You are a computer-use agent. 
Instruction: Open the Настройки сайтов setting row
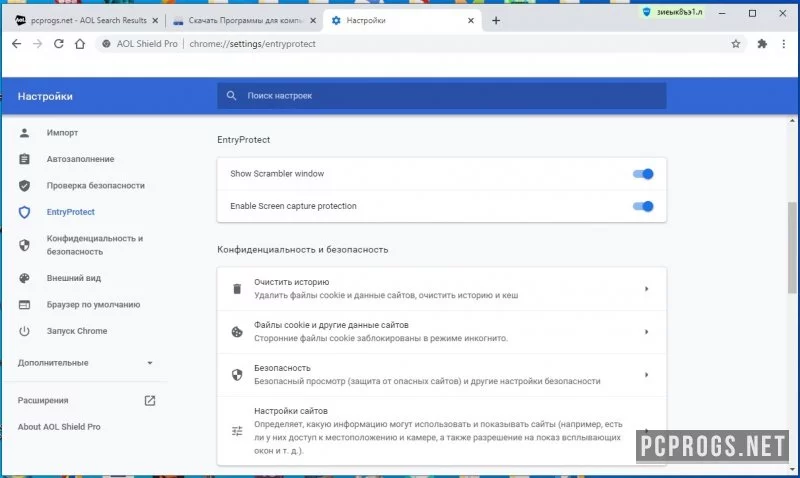coord(441,431)
